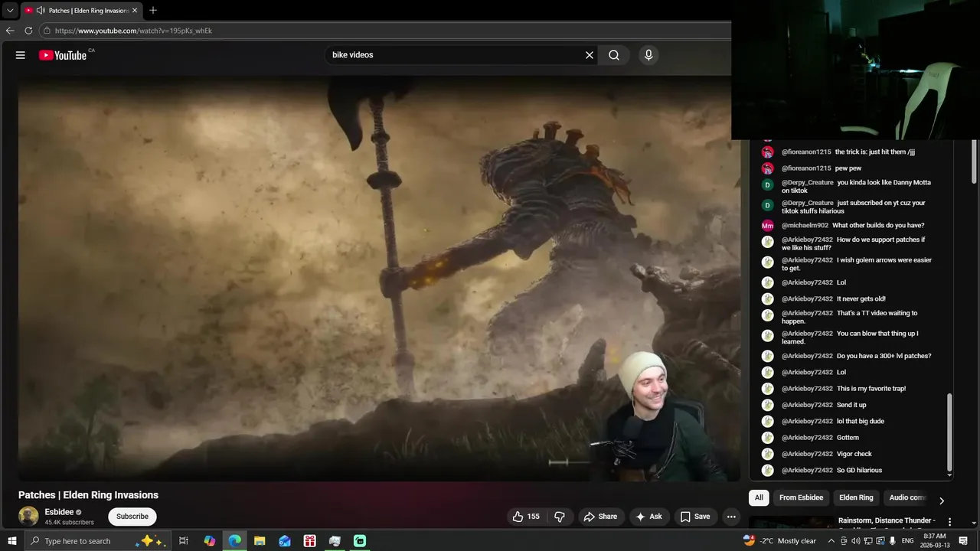
Task: Click inside the video player
Action: pyautogui.click(x=379, y=279)
